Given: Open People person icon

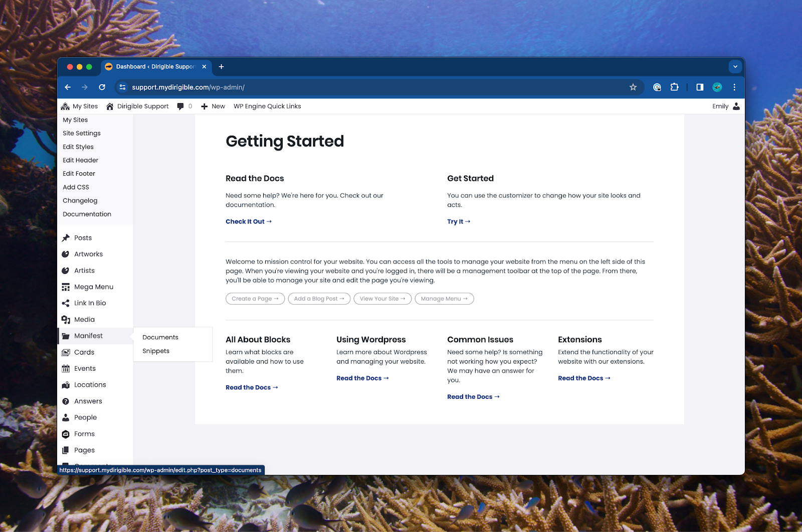Looking at the screenshot, I should point(66,417).
